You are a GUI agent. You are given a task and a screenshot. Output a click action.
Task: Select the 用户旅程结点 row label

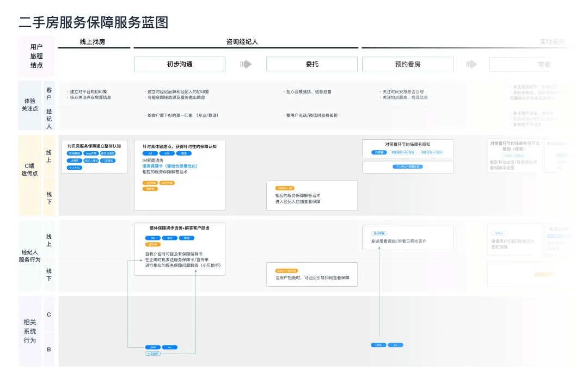click(36, 56)
